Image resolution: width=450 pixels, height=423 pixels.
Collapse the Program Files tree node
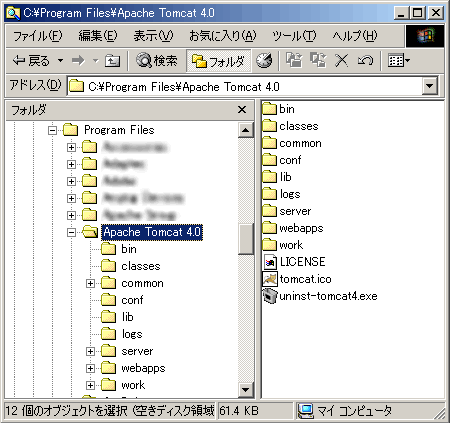tap(52, 130)
